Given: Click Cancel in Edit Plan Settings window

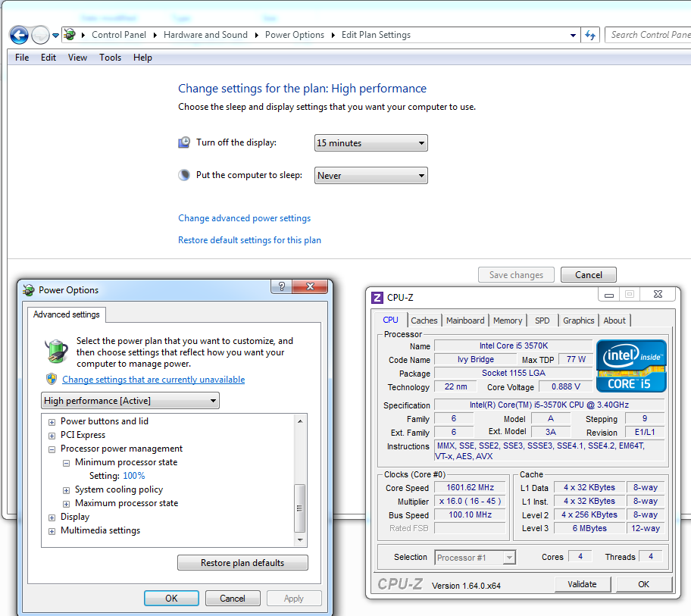Looking at the screenshot, I should [x=588, y=275].
